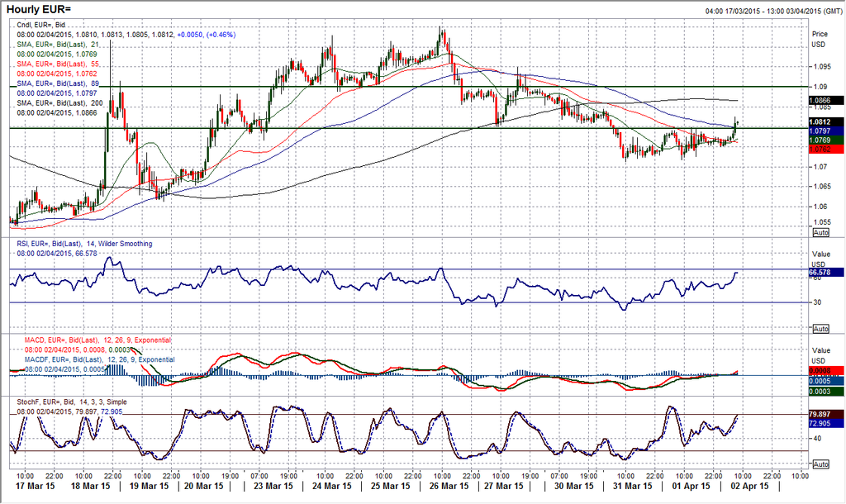Click the stochastic 40 level axis label
Screen dimensions: 846x504
click(817, 438)
